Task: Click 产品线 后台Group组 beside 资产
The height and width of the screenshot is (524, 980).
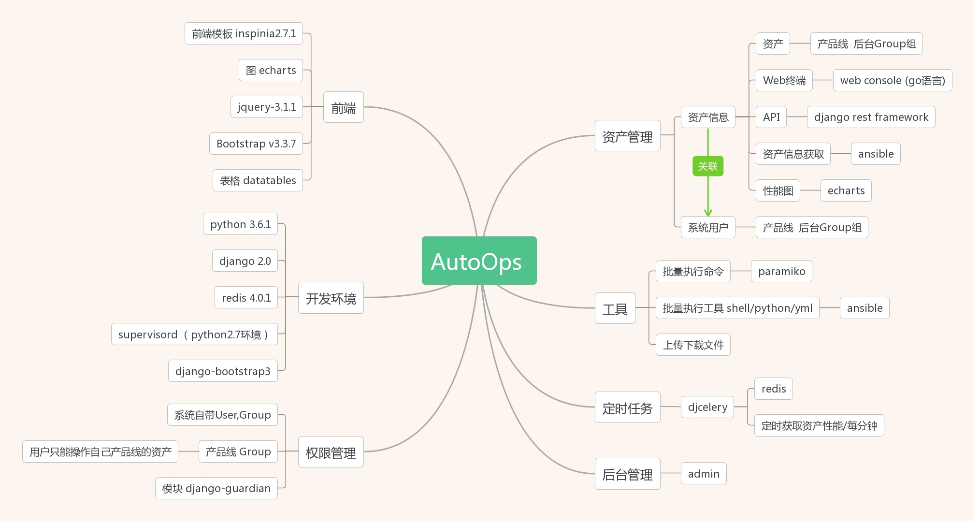Action: coord(866,44)
